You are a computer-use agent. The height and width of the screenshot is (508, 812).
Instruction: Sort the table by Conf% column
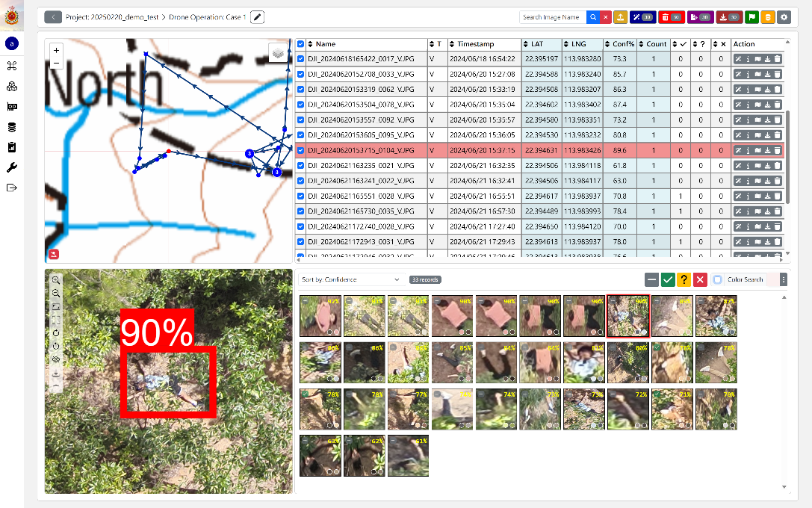(616, 44)
